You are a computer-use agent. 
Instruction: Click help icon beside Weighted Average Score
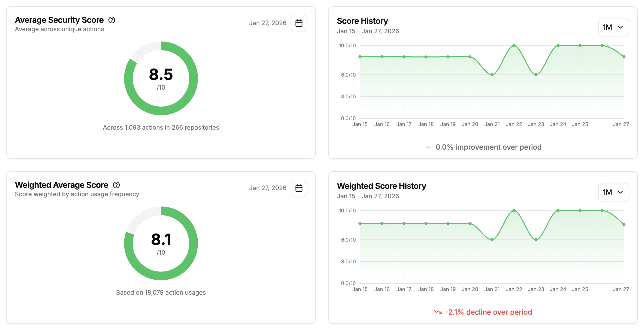tap(116, 185)
